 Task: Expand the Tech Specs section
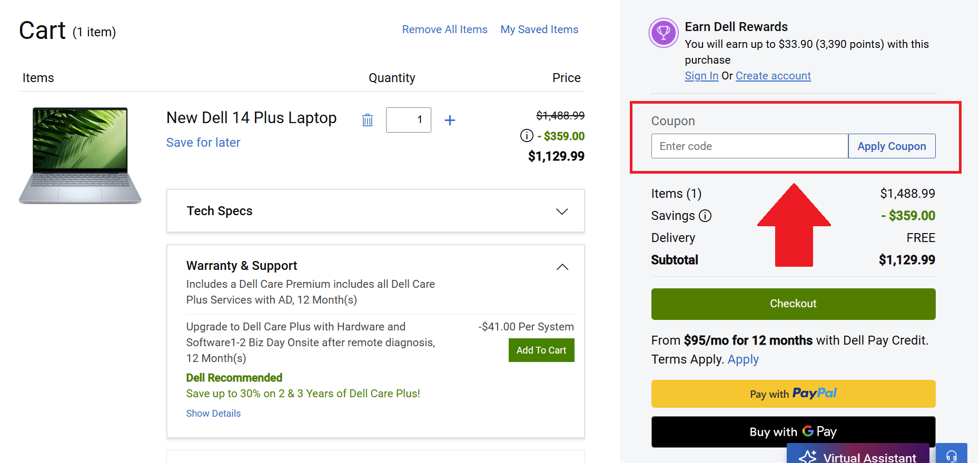click(x=562, y=211)
